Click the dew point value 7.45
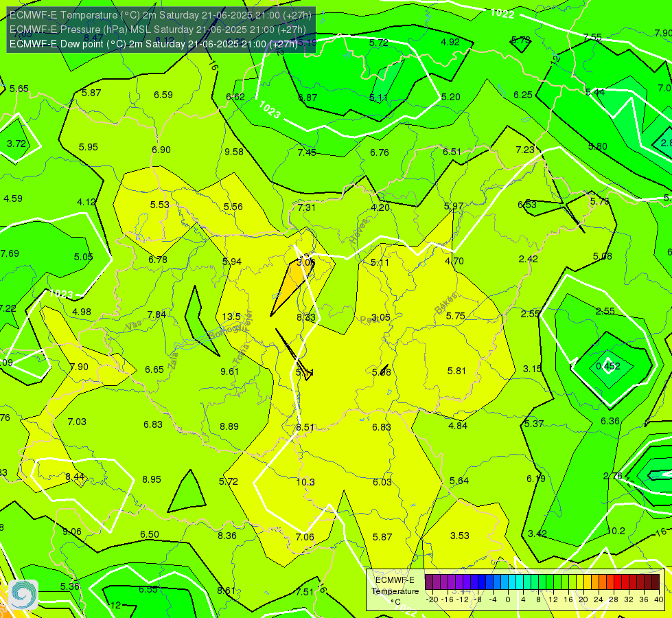 click(307, 152)
